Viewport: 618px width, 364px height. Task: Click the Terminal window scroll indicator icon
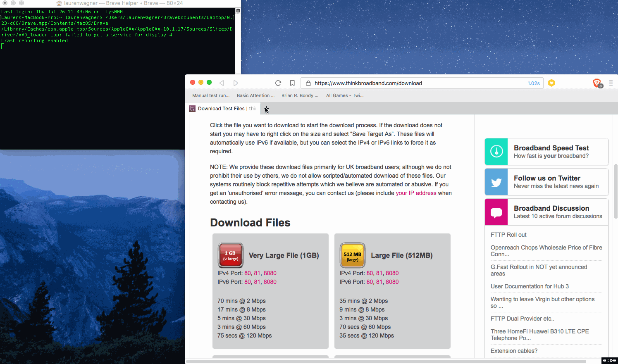point(238,11)
